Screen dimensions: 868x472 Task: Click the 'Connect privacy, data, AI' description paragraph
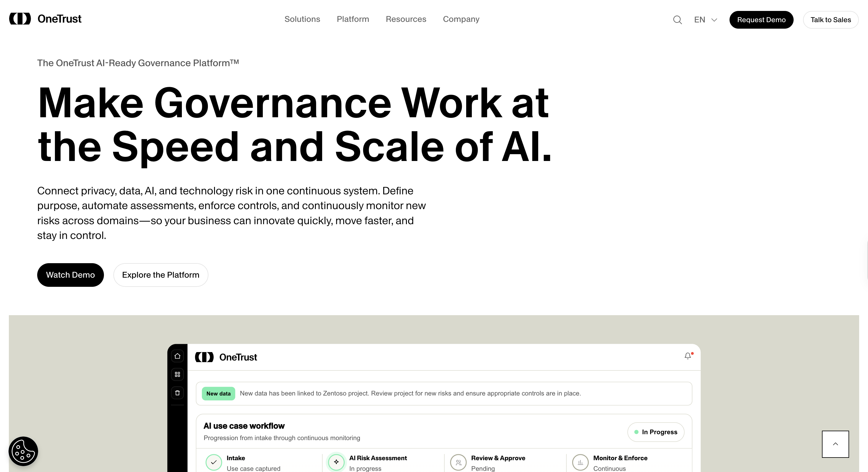(231, 213)
